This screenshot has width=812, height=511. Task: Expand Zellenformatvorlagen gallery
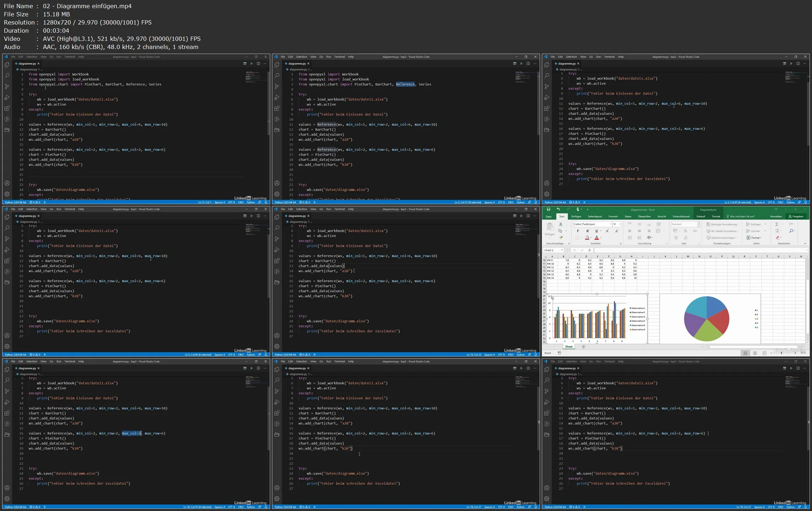[722, 238]
